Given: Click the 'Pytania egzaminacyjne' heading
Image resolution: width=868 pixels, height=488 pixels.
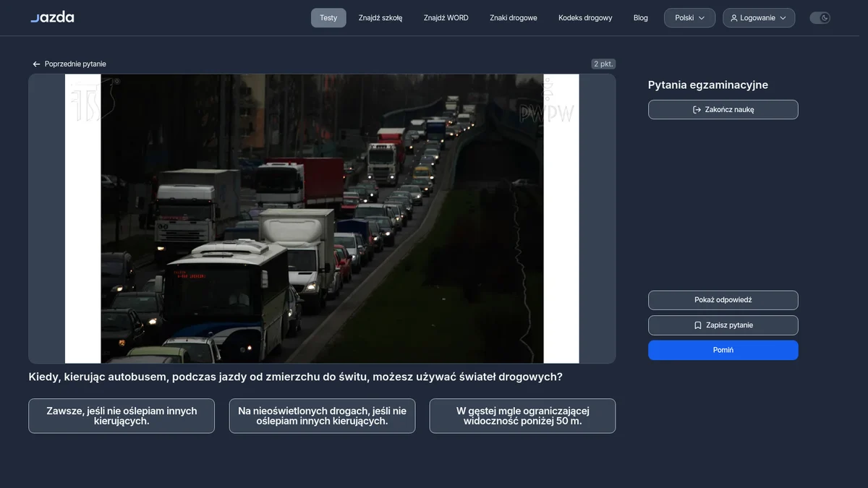Looking at the screenshot, I should [708, 85].
